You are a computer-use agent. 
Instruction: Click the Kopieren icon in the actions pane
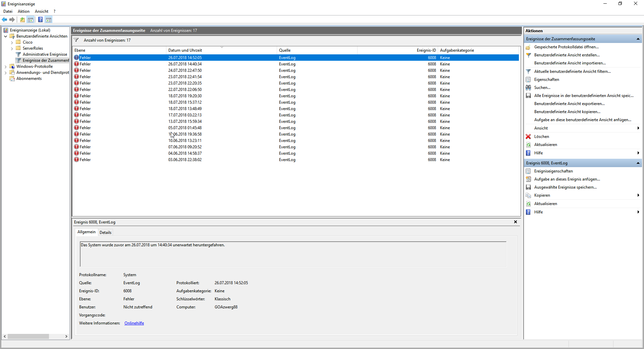(528, 195)
